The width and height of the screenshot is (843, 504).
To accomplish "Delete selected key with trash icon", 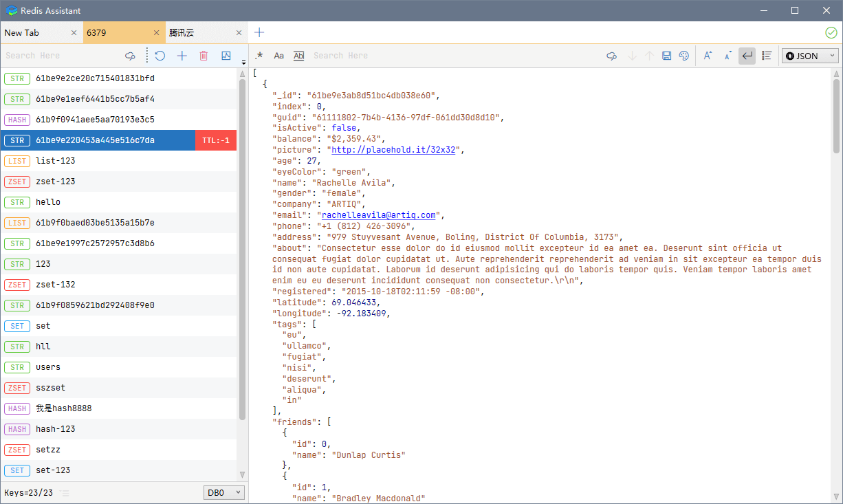I will [204, 56].
